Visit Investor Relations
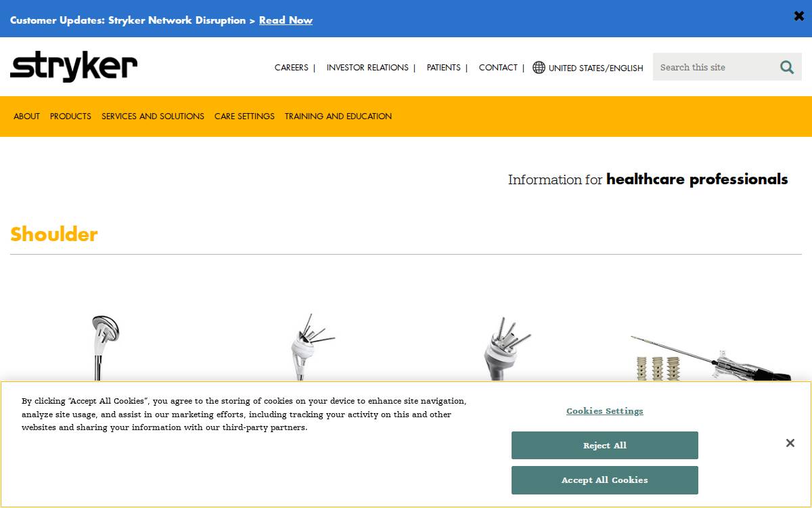812x508 pixels. click(367, 68)
